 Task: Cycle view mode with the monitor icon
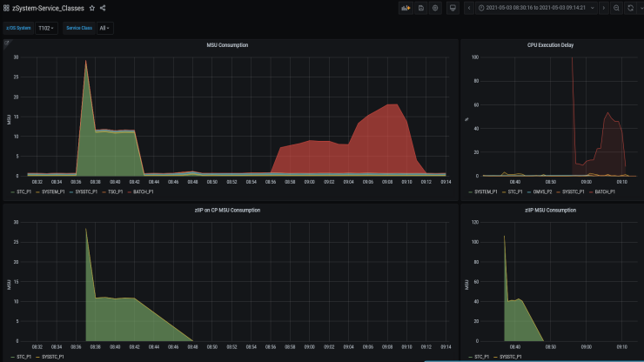point(453,8)
